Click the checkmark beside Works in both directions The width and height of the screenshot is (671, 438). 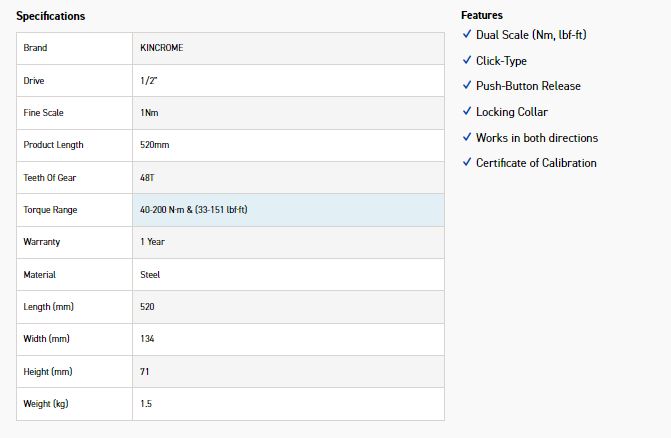pyautogui.click(x=466, y=137)
